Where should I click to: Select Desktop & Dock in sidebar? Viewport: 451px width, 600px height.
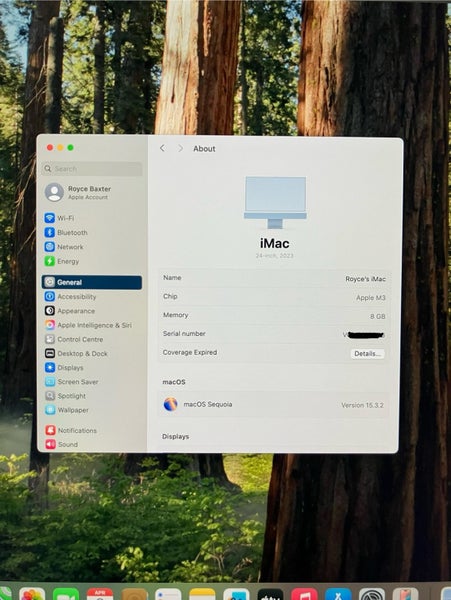(76, 353)
